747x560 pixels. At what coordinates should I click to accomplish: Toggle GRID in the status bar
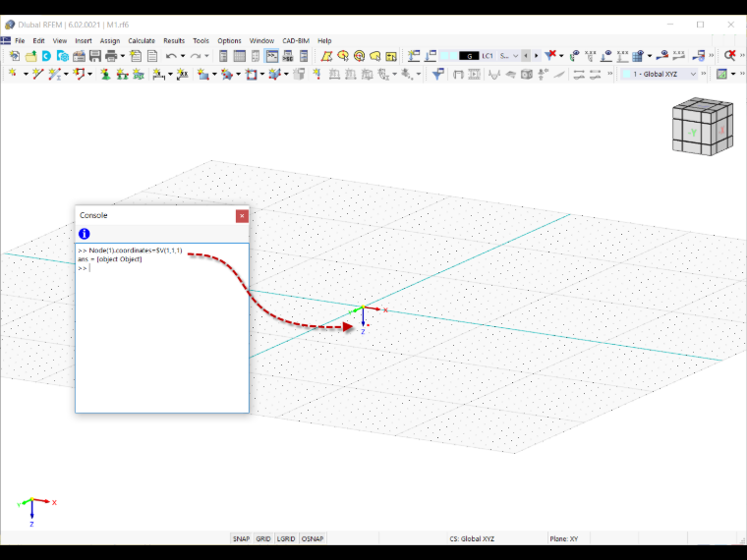pyautogui.click(x=263, y=538)
